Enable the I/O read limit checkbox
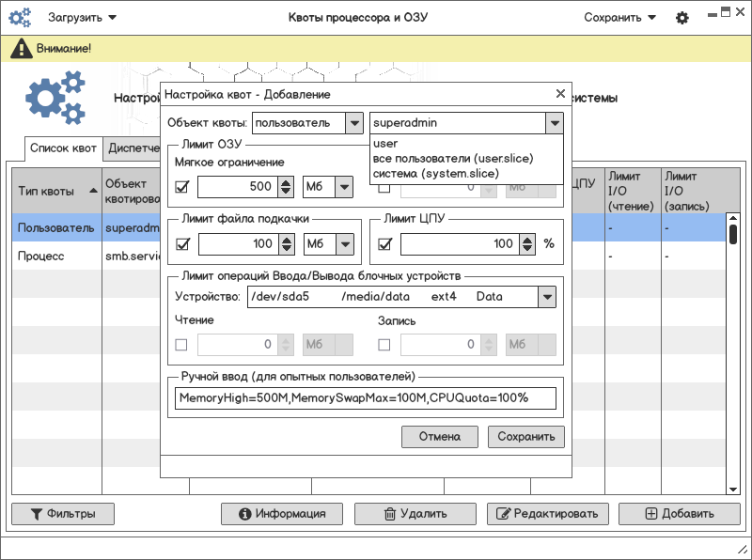Viewport: 752px width, 560px height. pyautogui.click(x=182, y=345)
